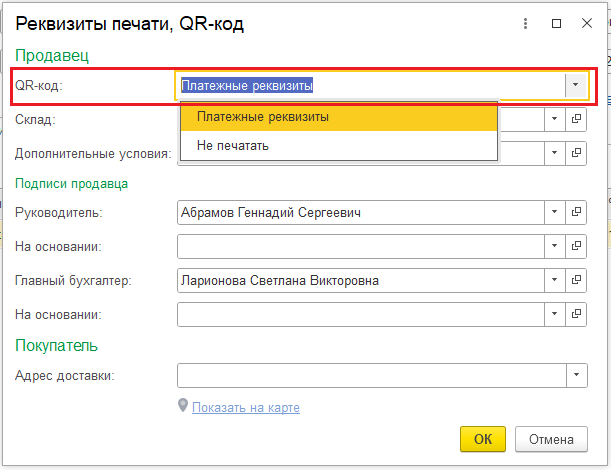
Task: Click the QR-код: field label
Action: pyautogui.click(x=39, y=85)
